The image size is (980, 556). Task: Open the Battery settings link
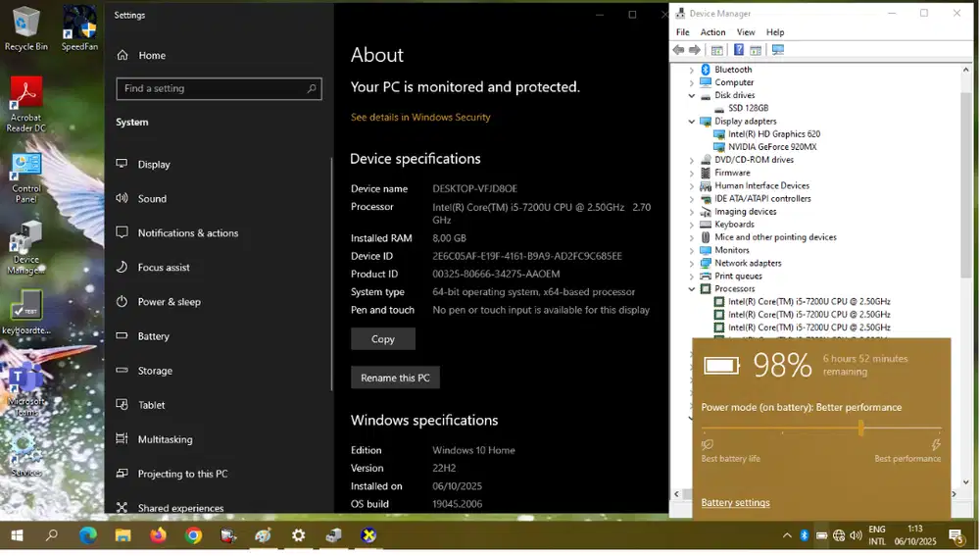click(x=735, y=503)
